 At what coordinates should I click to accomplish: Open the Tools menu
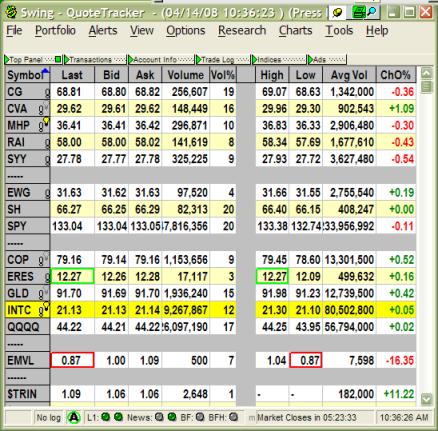339,31
